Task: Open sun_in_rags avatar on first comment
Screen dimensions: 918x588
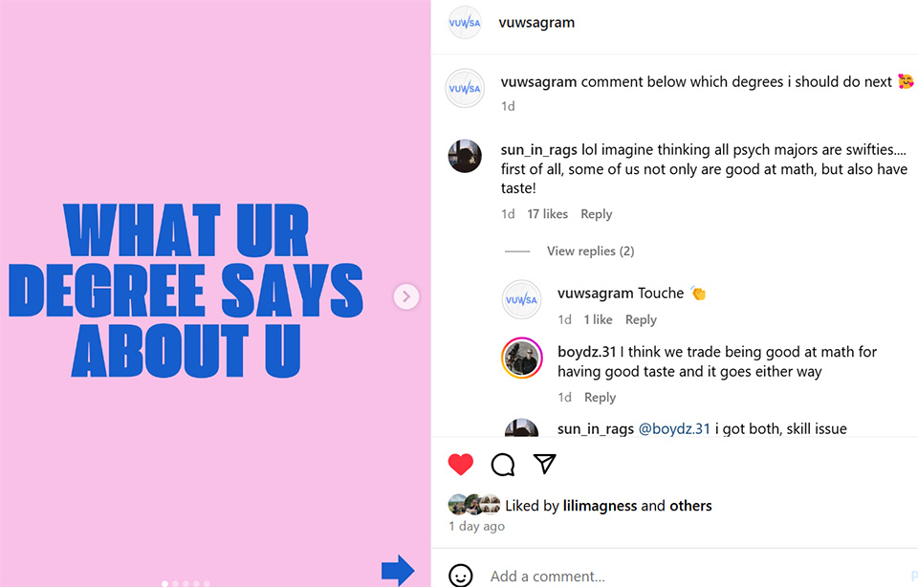Action: click(x=465, y=157)
